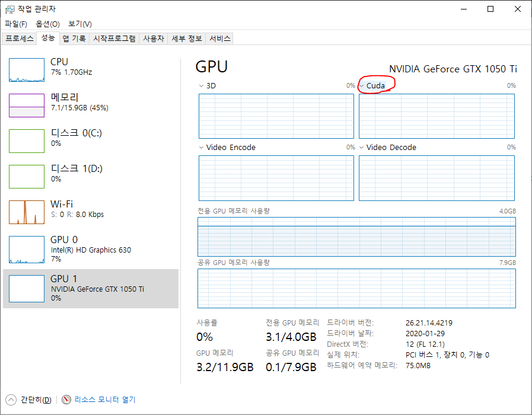Select the GPU 0 Intel HD Graphics thumbnail
The width and height of the screenshot is (532, 415).
point(27,250)
